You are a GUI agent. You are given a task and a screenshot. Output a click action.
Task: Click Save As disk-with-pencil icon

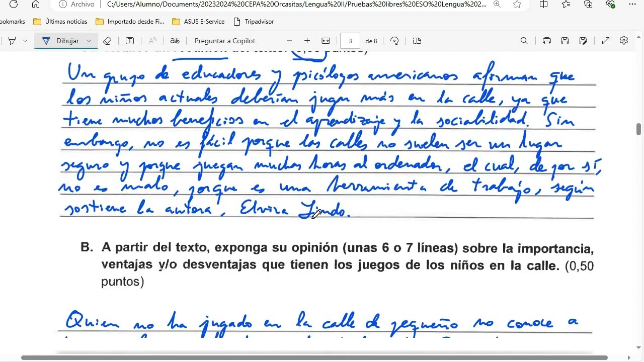(583, 41)
